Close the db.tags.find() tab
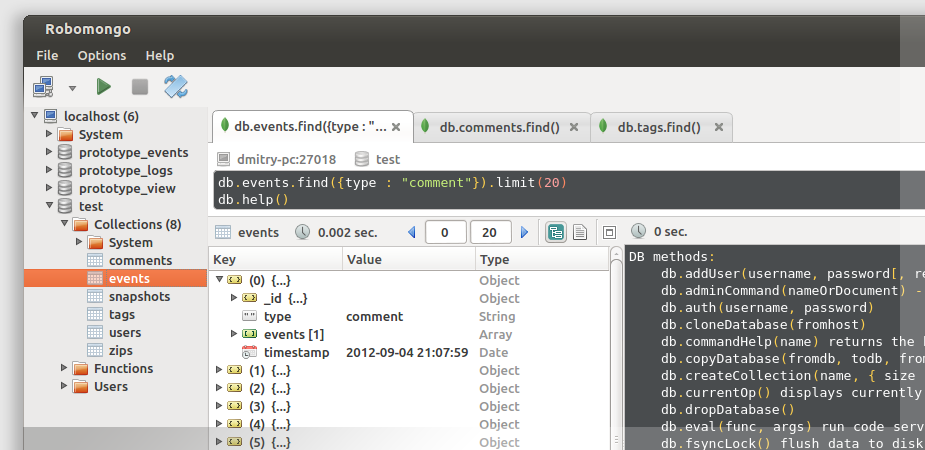Image resolution: width=925 pixels, height=450 pixels. click(719, 127)
